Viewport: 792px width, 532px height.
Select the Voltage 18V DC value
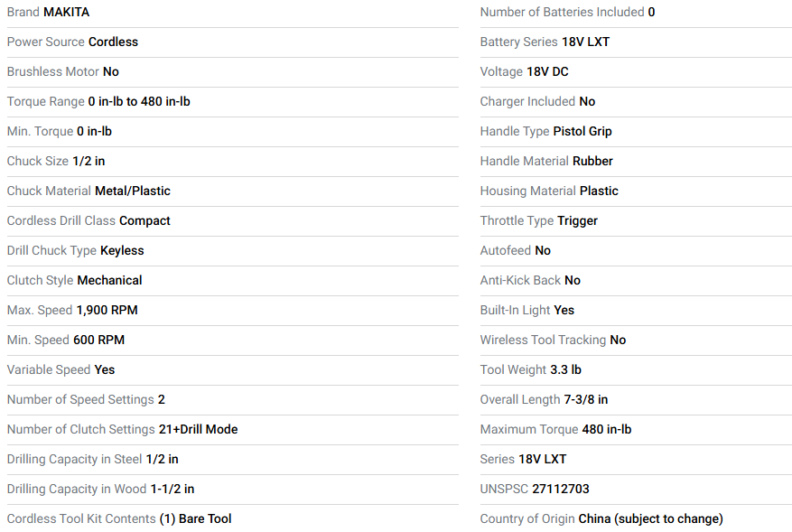547,71
